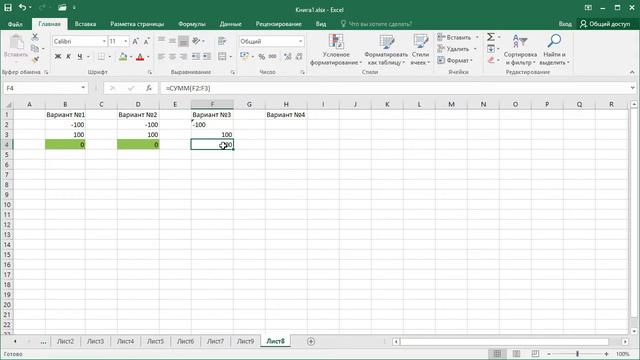Image resolution: width=640 pixels, height=360 pixels.
Task: Switch to sheet Лист9
Action: 245,341
